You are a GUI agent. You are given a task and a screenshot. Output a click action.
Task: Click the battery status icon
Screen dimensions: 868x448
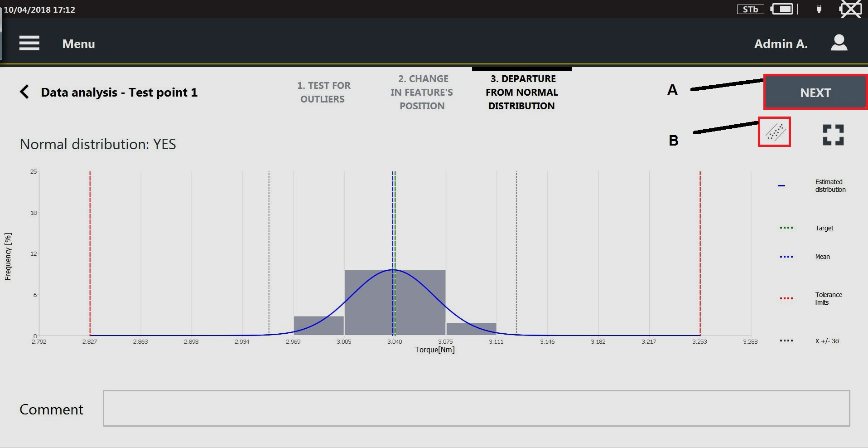click(x=782, y=9)
